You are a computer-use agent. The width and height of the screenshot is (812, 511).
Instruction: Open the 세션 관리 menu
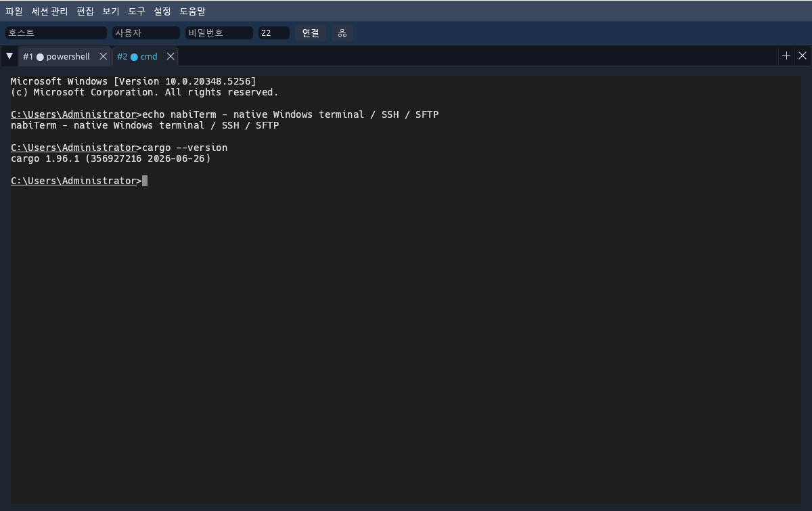click(x=49, y=12)
